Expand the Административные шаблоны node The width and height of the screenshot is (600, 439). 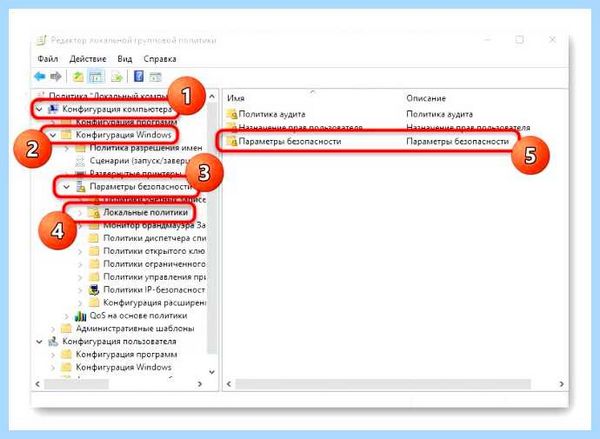53,329
